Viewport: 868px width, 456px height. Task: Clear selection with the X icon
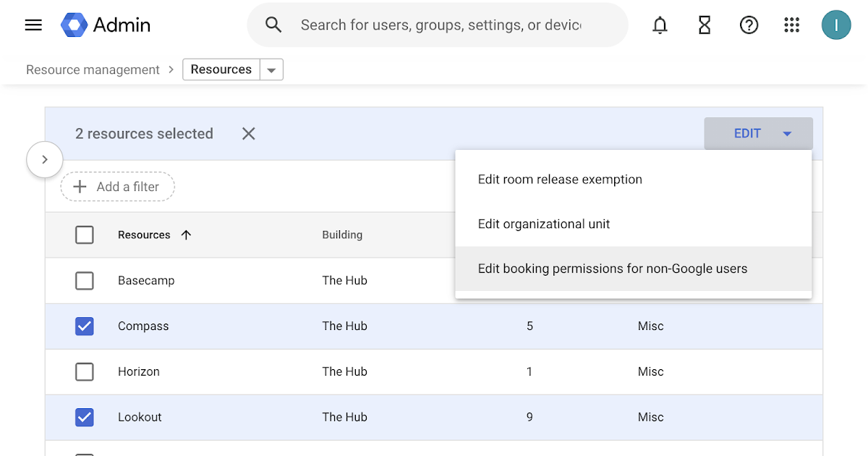(x=248, y=133)
